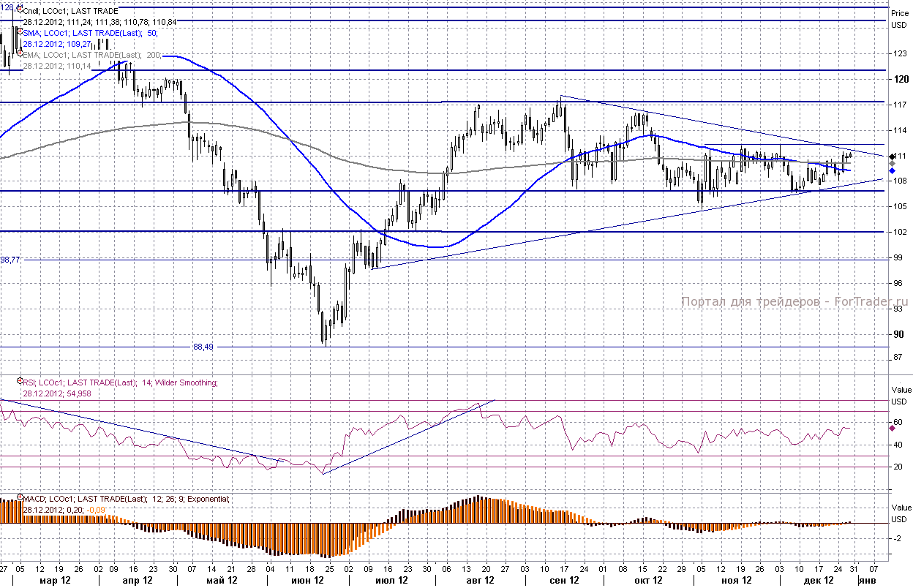Click the май 12 month label

(x=222, y=580)
